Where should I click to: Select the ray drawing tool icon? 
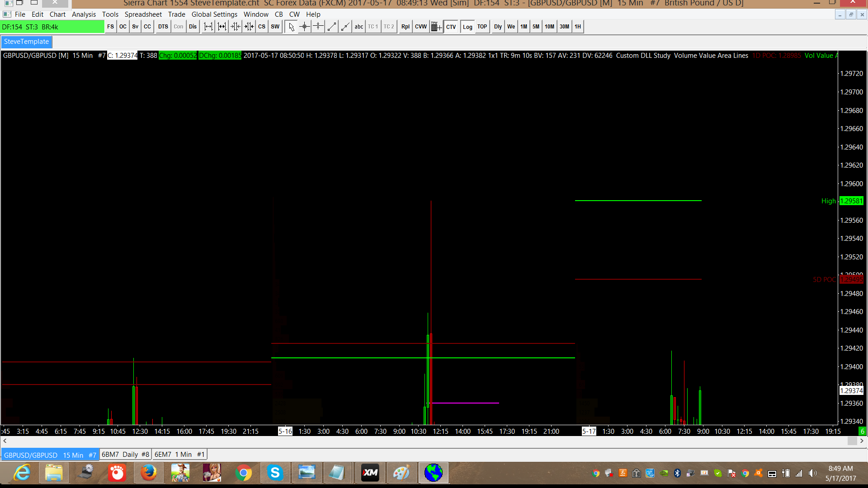345,27
